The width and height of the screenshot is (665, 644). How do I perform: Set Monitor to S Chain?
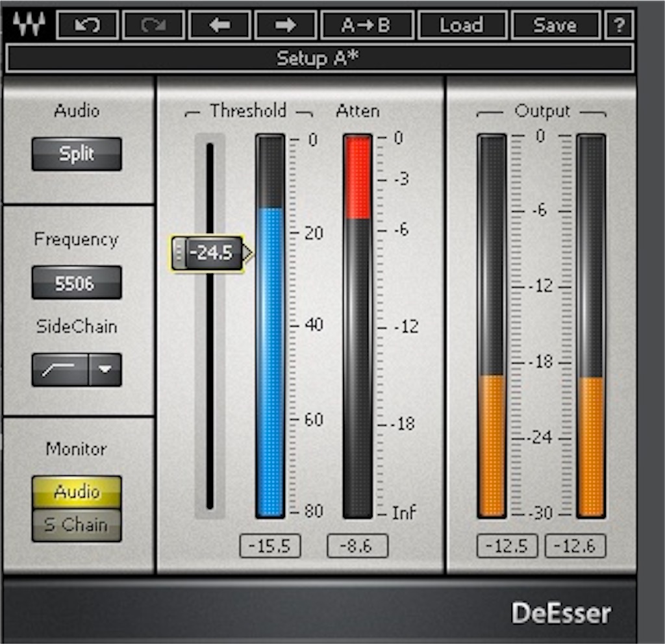77,525
